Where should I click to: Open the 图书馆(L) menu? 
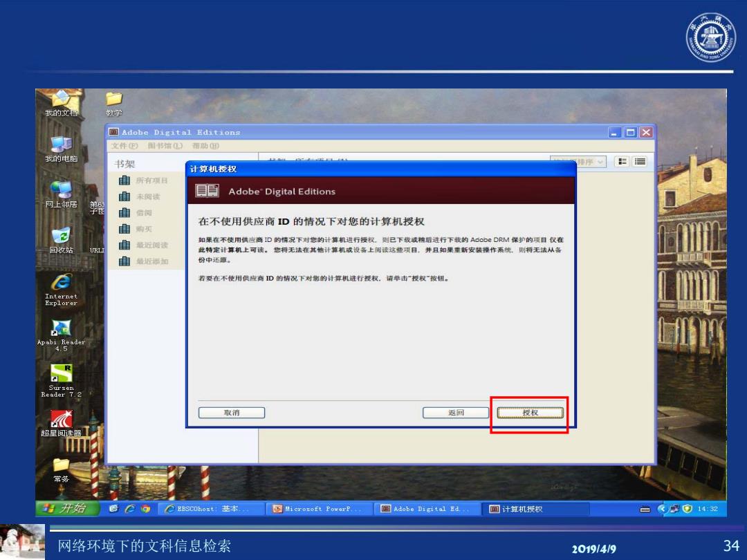pos(165,146)
